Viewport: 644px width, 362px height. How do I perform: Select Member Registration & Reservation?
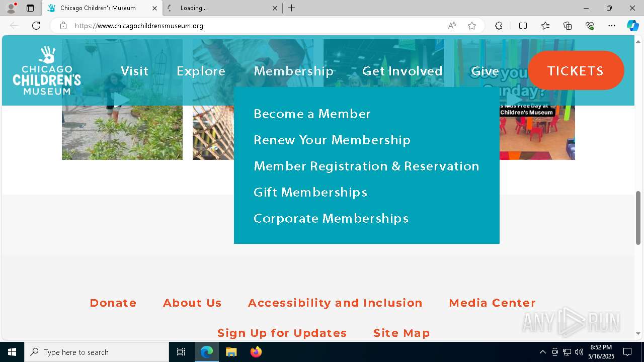pos(366,166)
